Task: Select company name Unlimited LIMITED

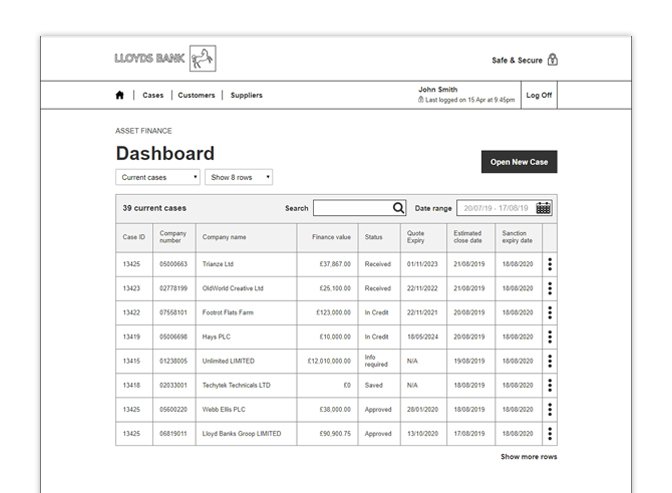Action: point(228,361)
